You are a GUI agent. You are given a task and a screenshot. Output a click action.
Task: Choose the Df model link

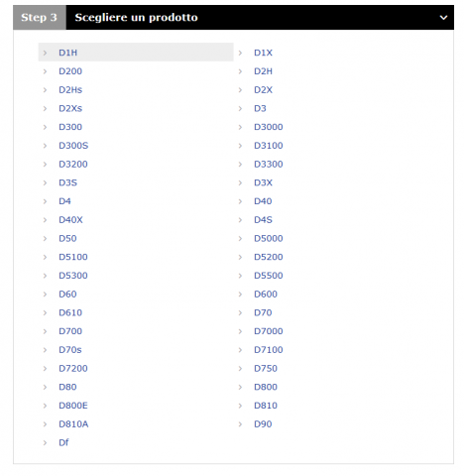63,442
